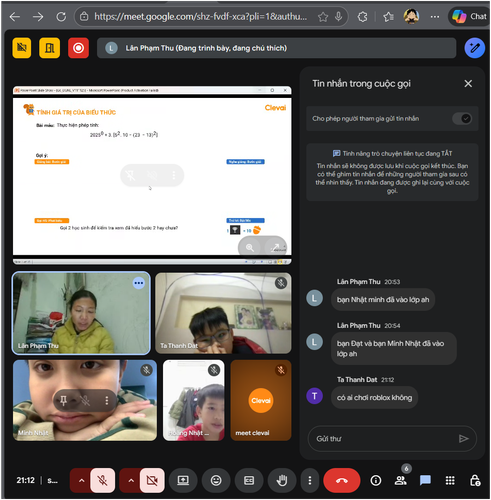The width and height of the screenshot is (491, 500).
Task: Click message 'có ai chơi roblox không'
Action: [x=374, y=397]
